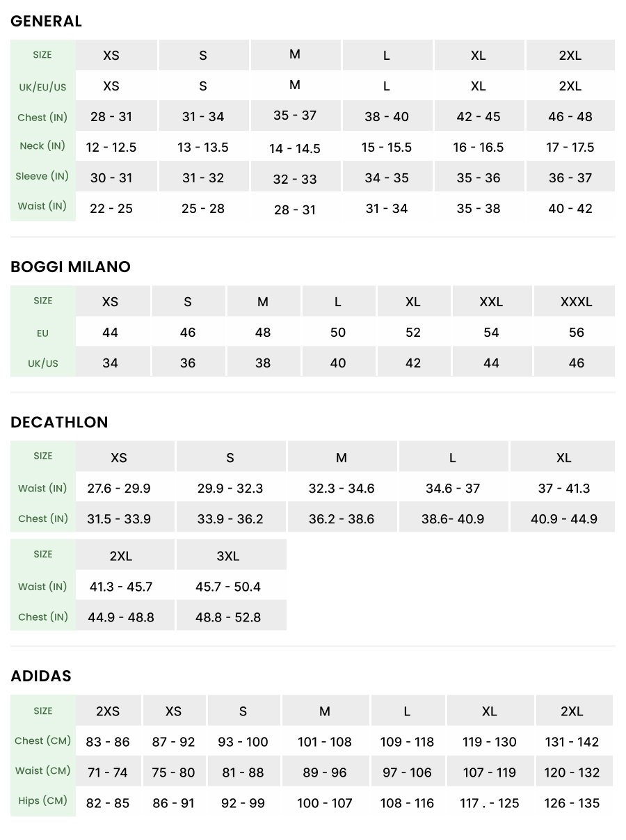Click the Hips (CM) row label

tap(42, 801)
